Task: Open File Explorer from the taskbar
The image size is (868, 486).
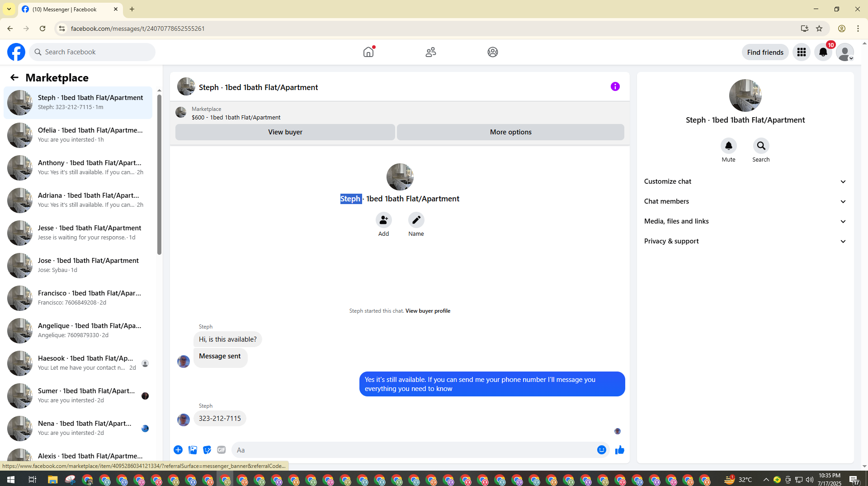Action: (x=52, y=480)
